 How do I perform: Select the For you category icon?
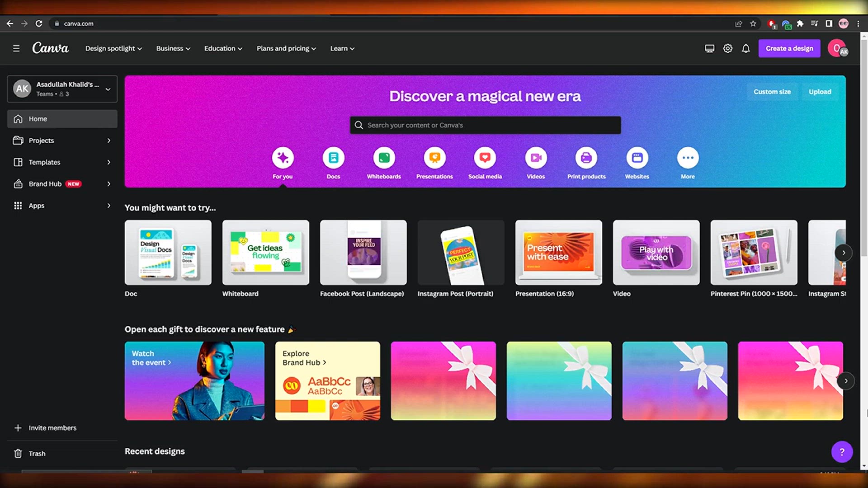tap(283, 158)
